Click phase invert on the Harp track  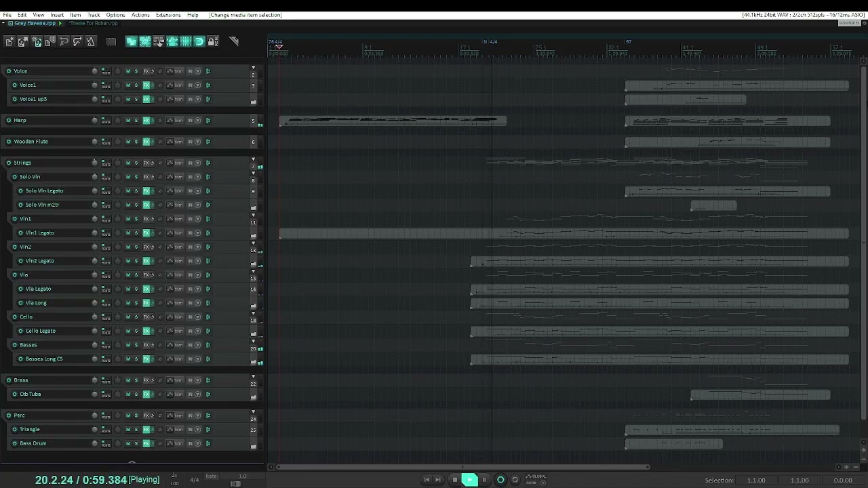(160, 121)
